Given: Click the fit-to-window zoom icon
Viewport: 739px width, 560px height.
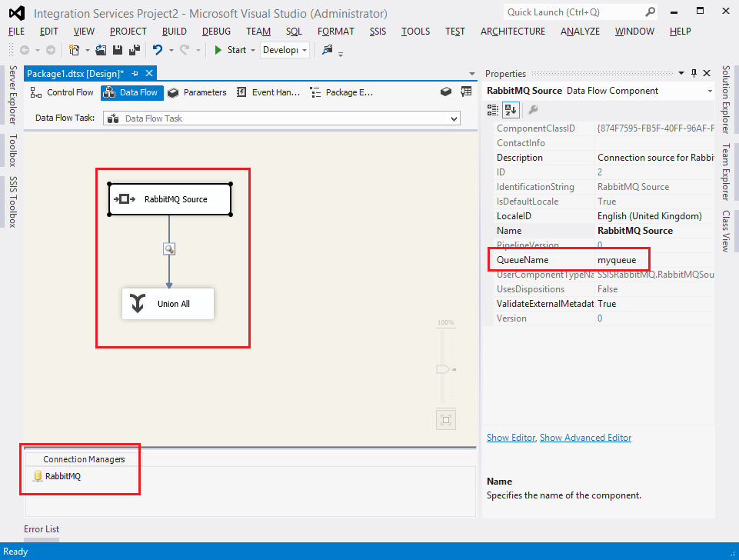Looking at the screenshot, I should pyautogui.click(x=445, y=419).
